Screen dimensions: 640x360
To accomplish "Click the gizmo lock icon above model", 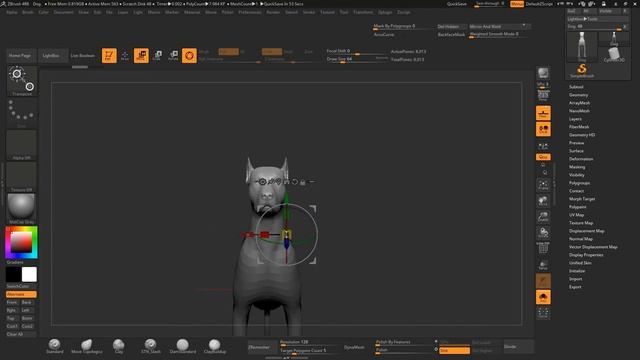I will click(302, 182).
